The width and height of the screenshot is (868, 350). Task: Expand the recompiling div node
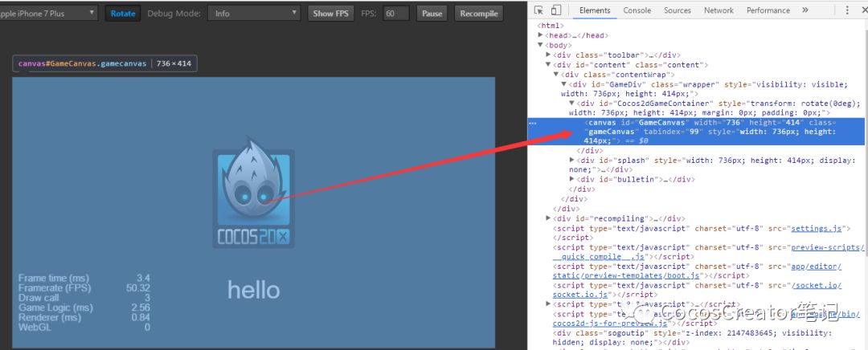pos(548,218)
